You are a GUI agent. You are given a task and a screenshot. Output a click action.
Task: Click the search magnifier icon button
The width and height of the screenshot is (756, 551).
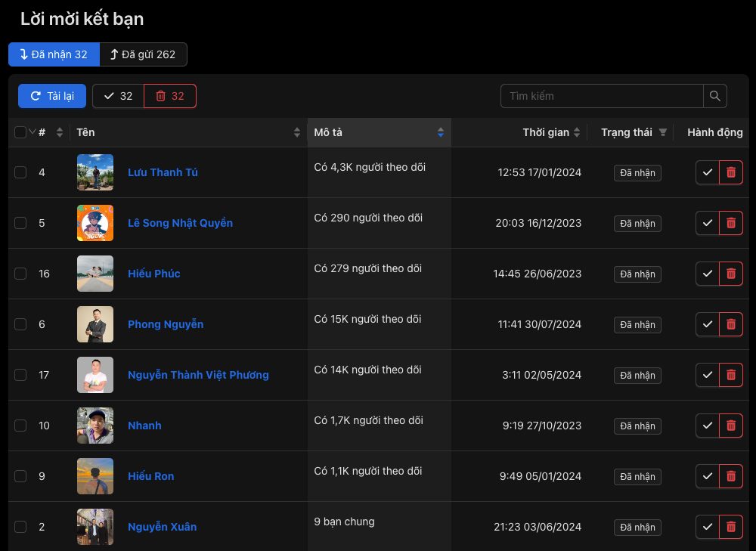click(715, 96)
